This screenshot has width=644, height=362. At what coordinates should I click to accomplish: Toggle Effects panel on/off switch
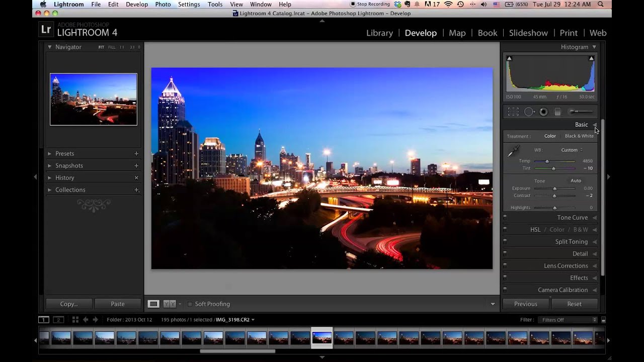[505, 278]
